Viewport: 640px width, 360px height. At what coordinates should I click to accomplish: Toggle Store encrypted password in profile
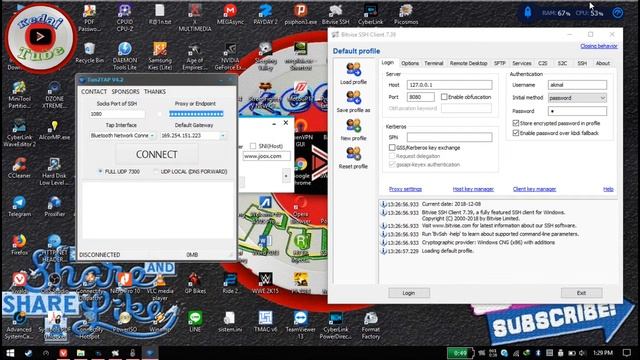[x=516, y=123]
